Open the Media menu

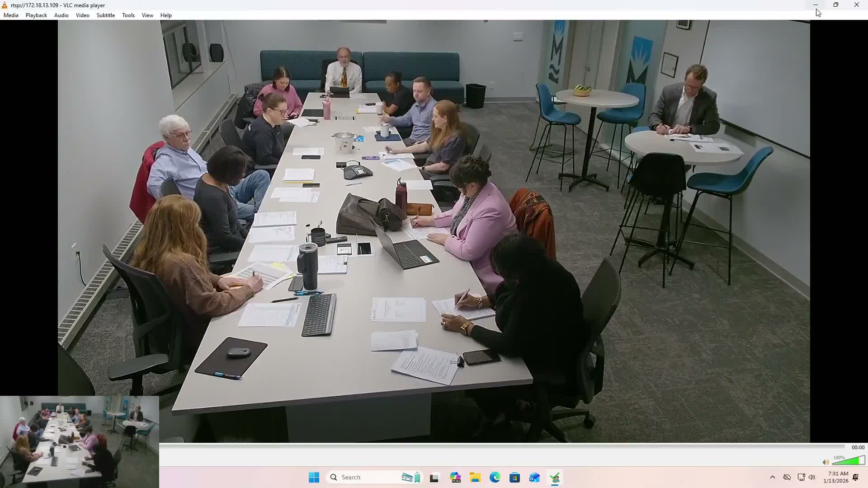coord(11,15)
